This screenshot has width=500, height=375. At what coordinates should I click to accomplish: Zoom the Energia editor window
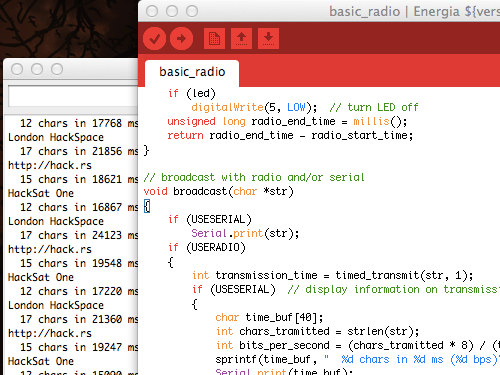[192, 11]
